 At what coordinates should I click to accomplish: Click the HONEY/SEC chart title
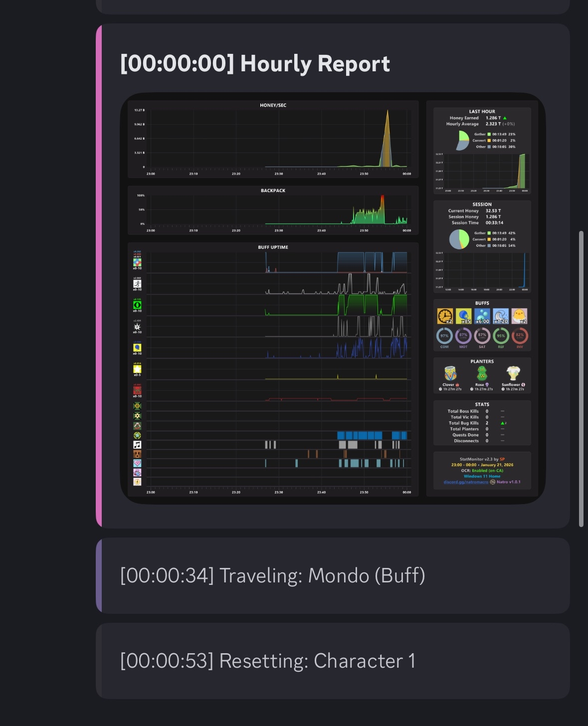click(x=273, y=105)
